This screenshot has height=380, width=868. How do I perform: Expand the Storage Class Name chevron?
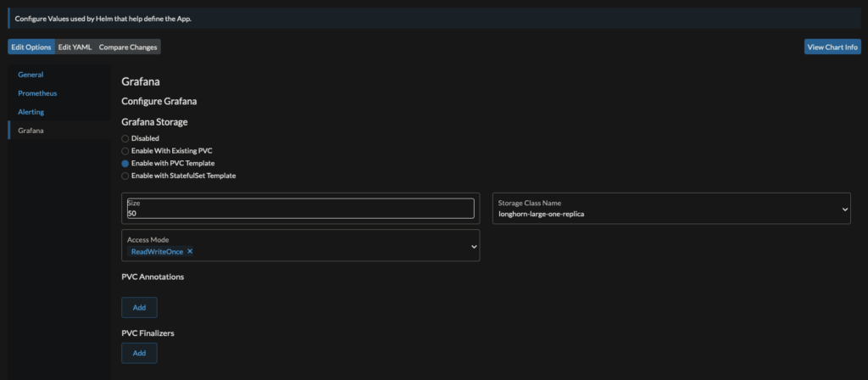(844, 209)
